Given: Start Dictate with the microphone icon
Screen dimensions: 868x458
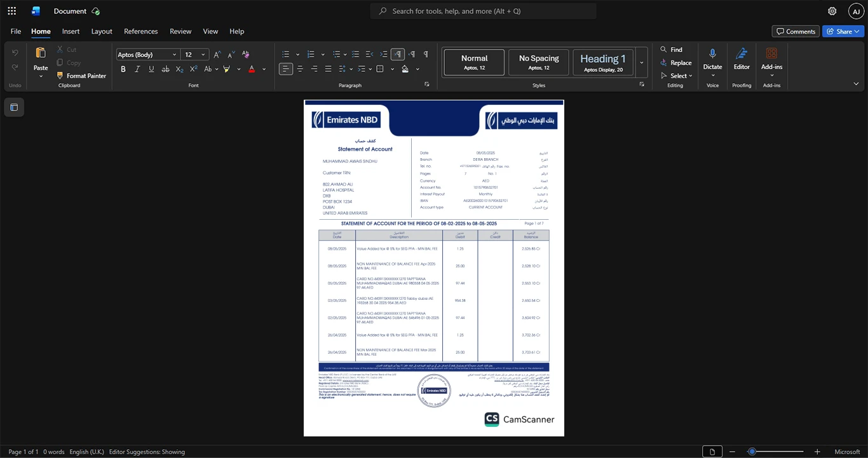Looking at the screenshot, I should click(x=712, y=54).
